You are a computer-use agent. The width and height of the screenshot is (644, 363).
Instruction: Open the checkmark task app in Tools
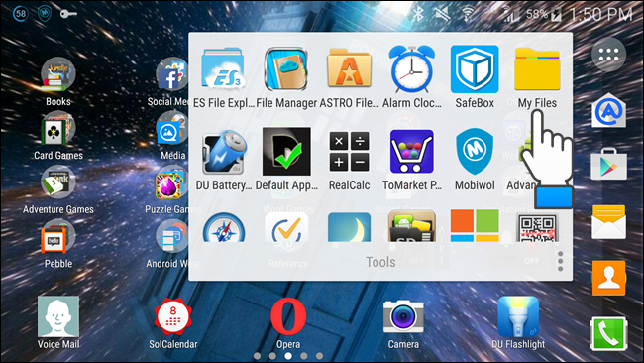[286, 227]
